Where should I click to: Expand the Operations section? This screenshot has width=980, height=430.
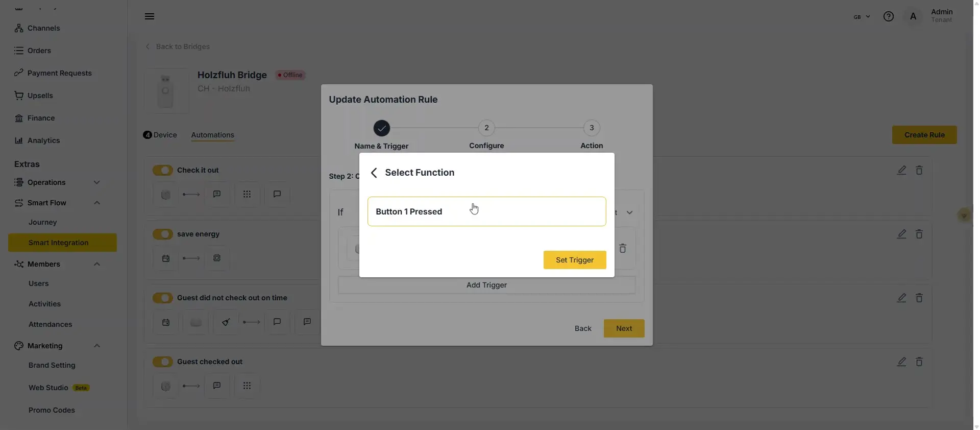pyautogui.click(x=97, y=182)
